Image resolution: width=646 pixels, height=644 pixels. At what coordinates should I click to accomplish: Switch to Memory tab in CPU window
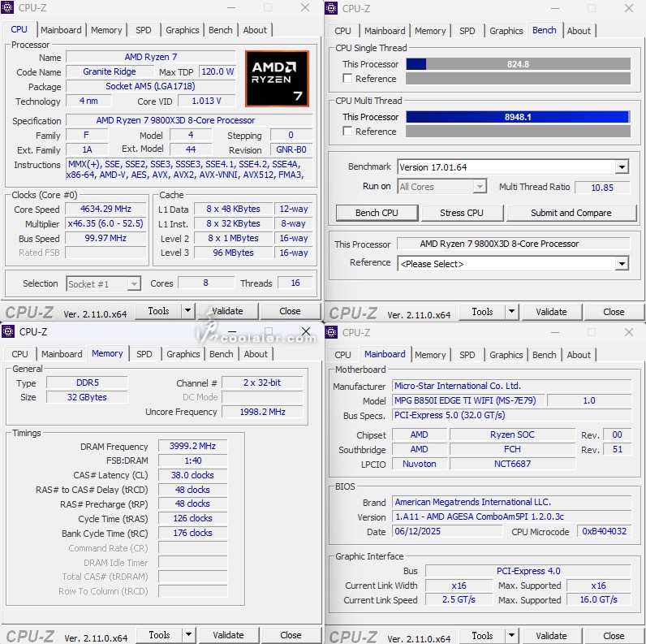coord(106,30)
